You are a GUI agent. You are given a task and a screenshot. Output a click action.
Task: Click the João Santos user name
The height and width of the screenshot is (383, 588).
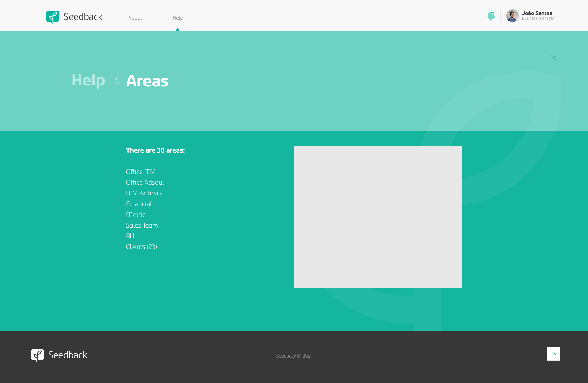tap(537, 13)
